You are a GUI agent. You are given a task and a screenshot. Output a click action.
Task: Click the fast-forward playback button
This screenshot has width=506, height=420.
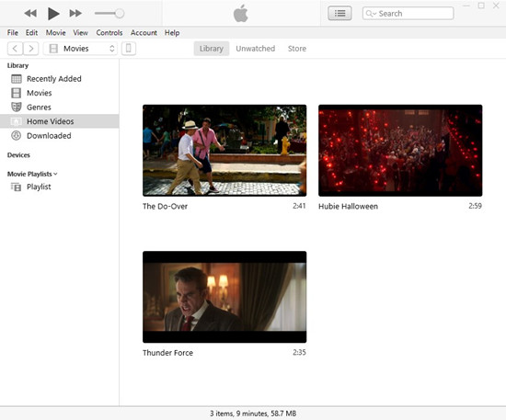(x=75, y=13)
